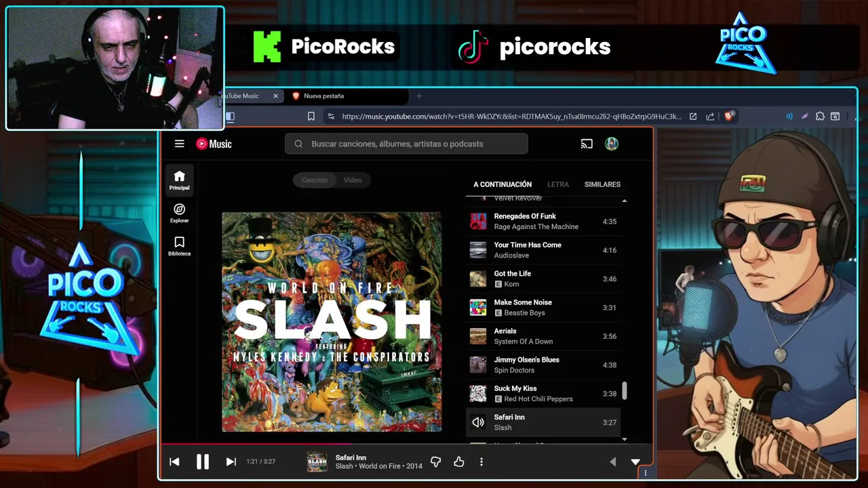This screenshot has height=488, width=868.
Task: Play Got the Life from queue
Action: click(x=543, y=279)
